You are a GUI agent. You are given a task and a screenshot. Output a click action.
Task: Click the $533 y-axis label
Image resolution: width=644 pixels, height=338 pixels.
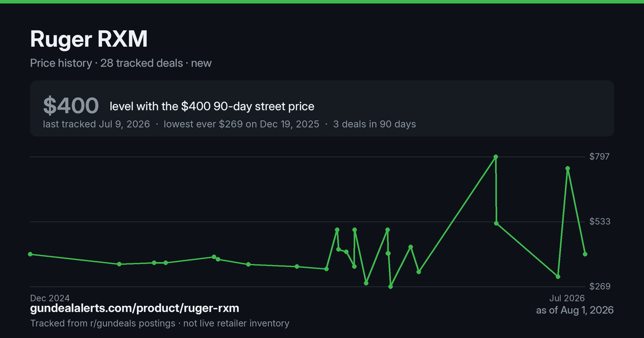pos(601,222)
